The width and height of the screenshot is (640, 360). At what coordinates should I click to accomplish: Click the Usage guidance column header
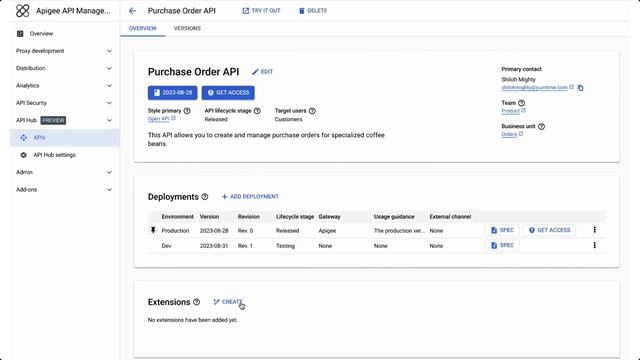point(394,217)
